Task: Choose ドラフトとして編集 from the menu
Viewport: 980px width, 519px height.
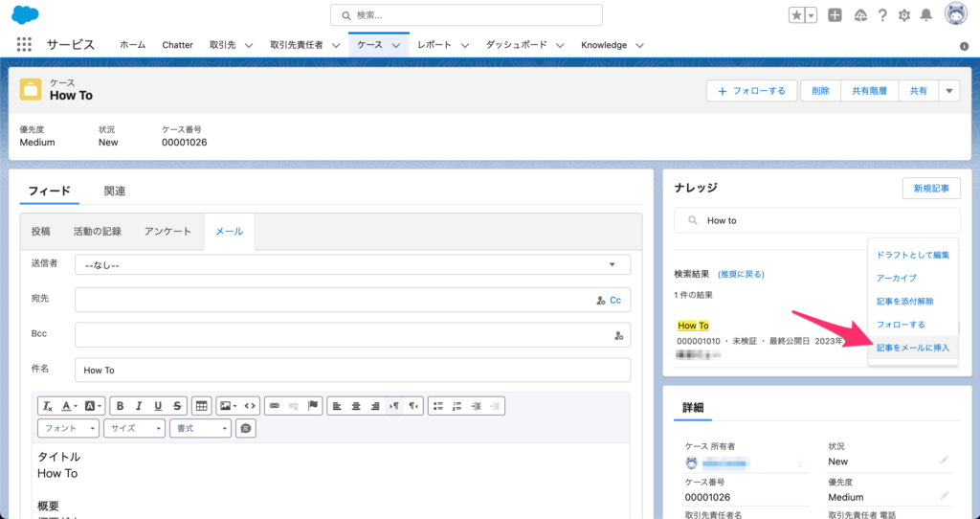Action: (912, 255)
